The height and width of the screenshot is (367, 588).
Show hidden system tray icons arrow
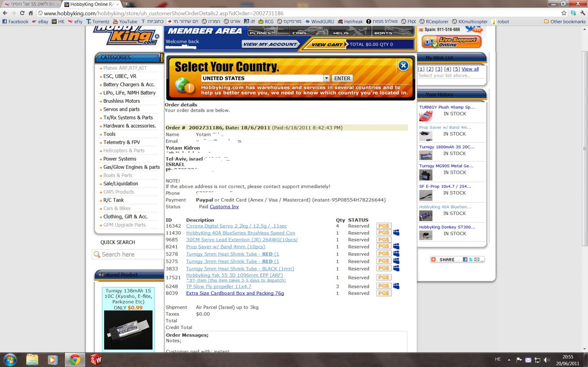(509, 360)
